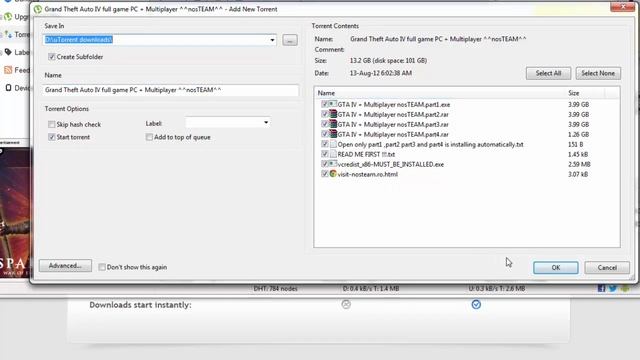Uncheck nosTEAM.part3.rar file checkbox
The width and height of the screenshot is (640, 360).
pos(325,124)
